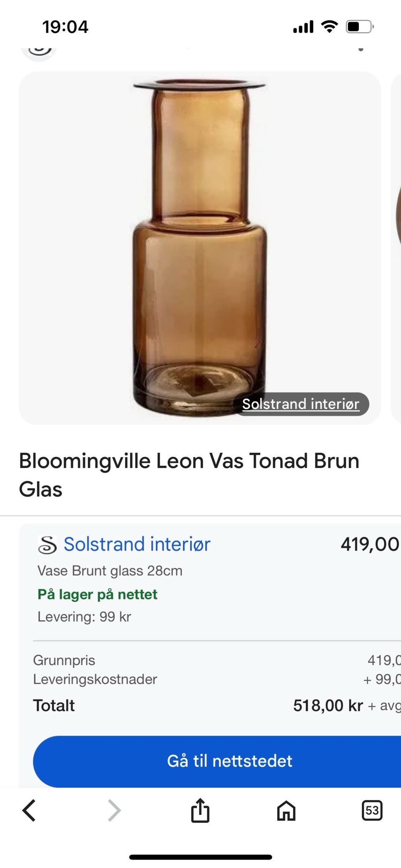
Task: Tap the 419,00 price of the offer
Action: pos(370,544)
